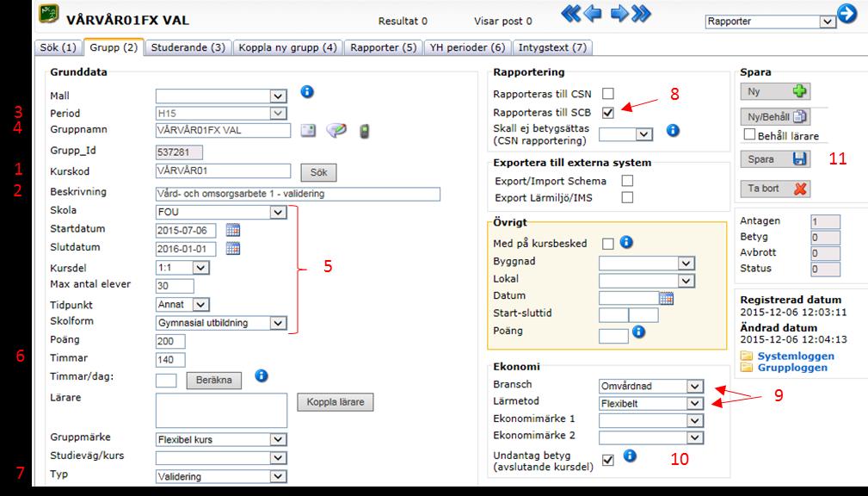Enable Export Lärmiljö/IMS checkbox
Viewport: 868px width, 496px height.
click(627, 197)
